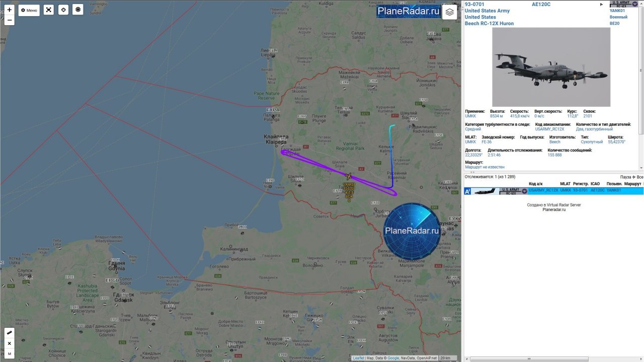Expand detail panel with the down arrow

click(x=640, y=167)
